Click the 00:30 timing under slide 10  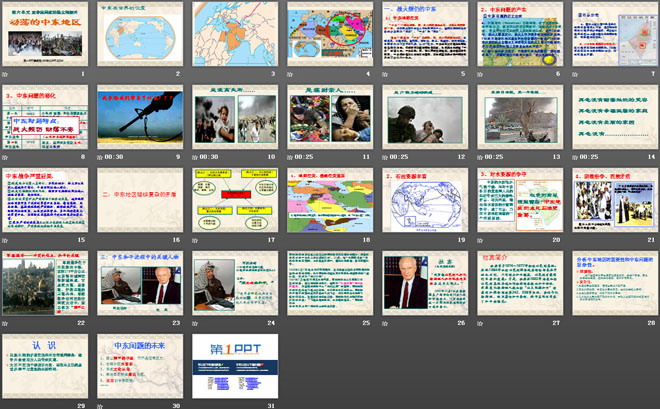(x=209, y=157)
